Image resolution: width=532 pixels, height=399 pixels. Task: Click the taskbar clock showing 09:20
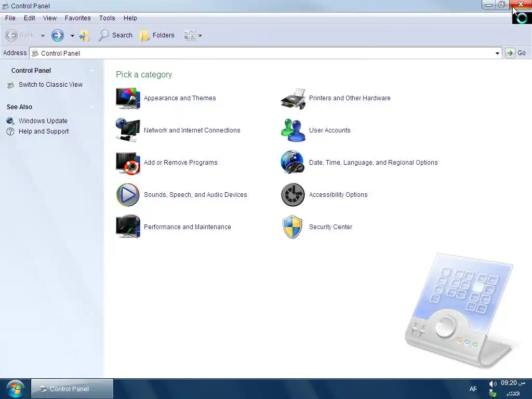pos(513,383)
